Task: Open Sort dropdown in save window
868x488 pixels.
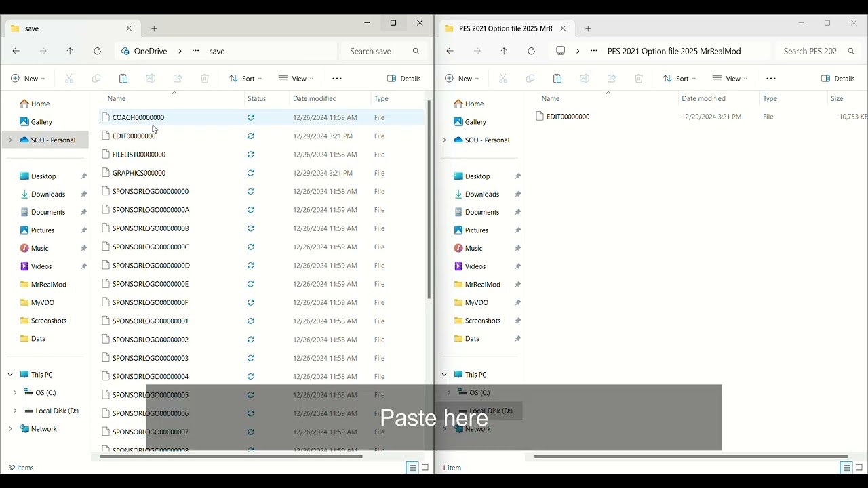Action: [245, 79]
